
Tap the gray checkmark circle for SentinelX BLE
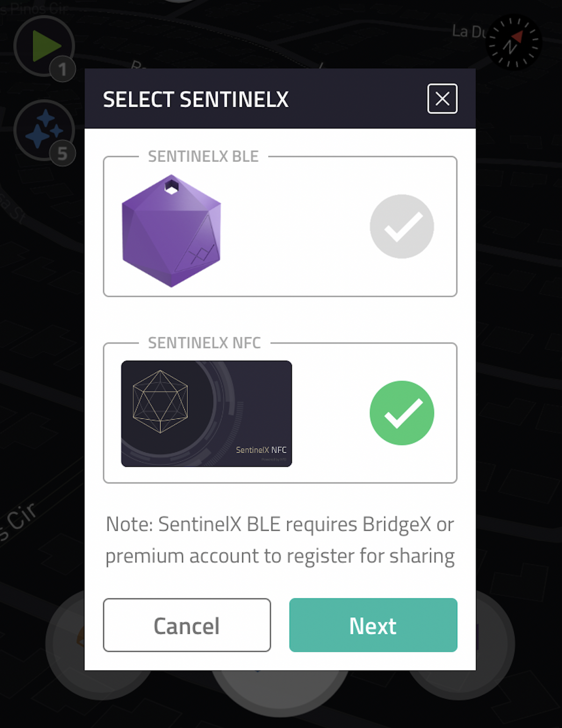point(402,226)
